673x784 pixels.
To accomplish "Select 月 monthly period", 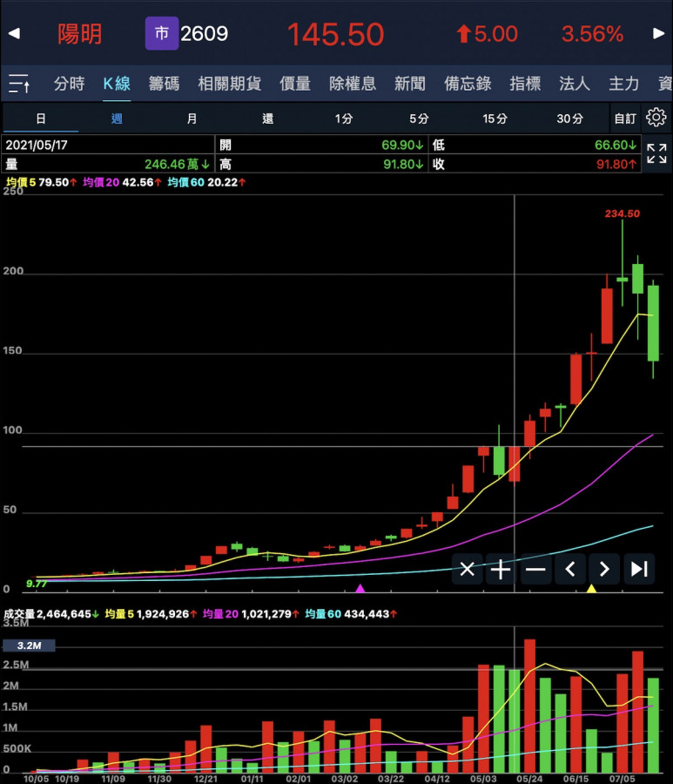I will click(192, 118).
